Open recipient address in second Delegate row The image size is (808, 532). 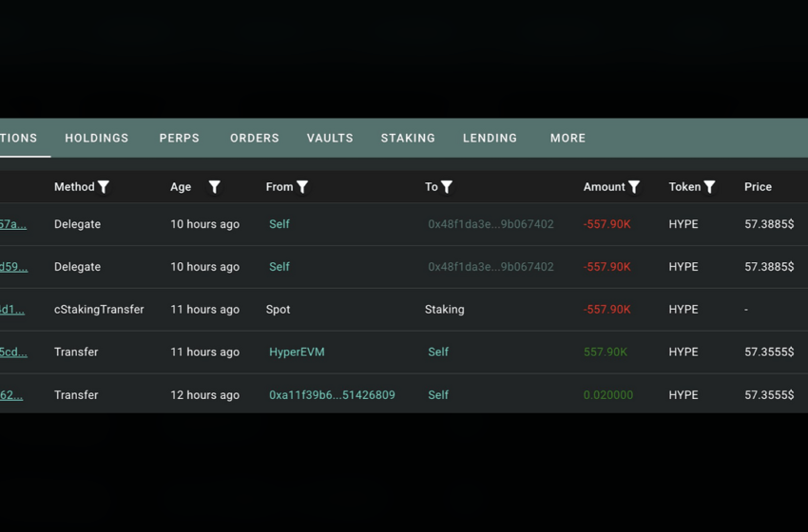[x=491, y=267]
